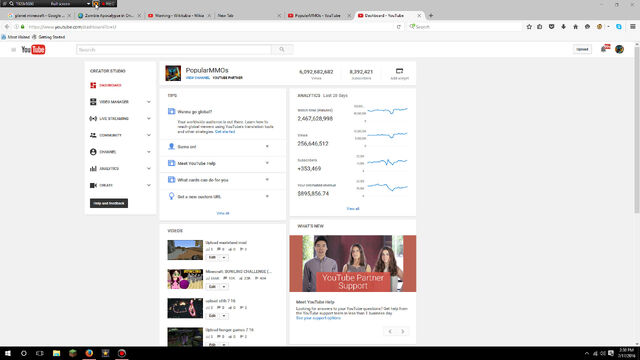640x360 pixels.
Task: Click 'Get started' link in tips
Action: coord(225,132)
